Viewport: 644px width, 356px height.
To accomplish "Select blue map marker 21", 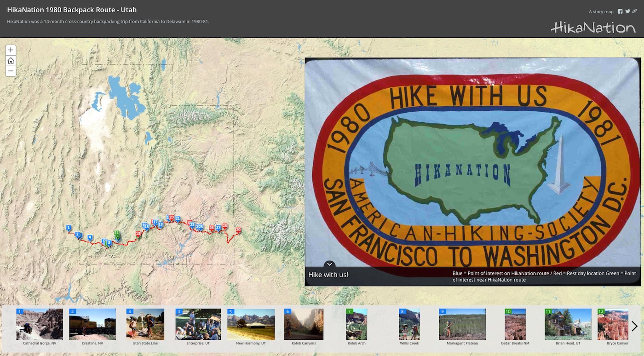I will click(x=178, y=219).
